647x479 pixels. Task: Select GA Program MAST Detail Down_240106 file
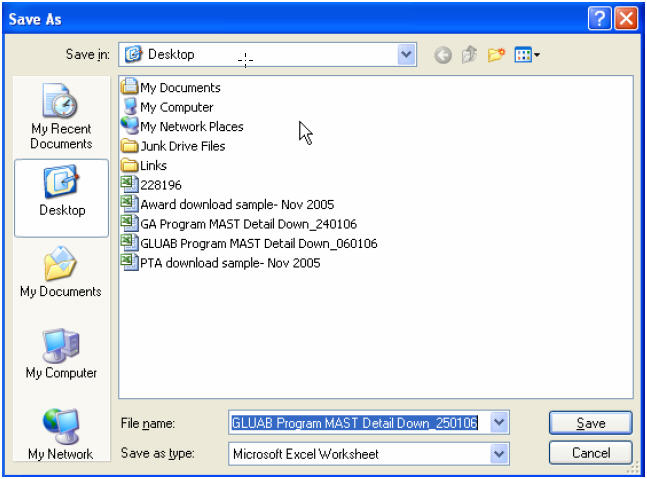pos(248,224)
